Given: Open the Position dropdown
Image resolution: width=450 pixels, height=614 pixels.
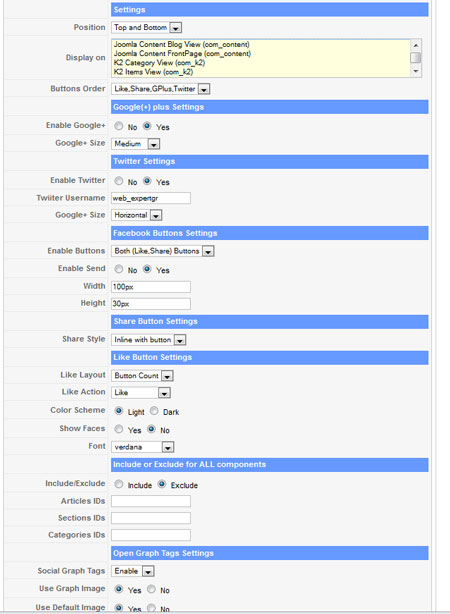Looking at the screenshot, I should click(x=147, y=27).
